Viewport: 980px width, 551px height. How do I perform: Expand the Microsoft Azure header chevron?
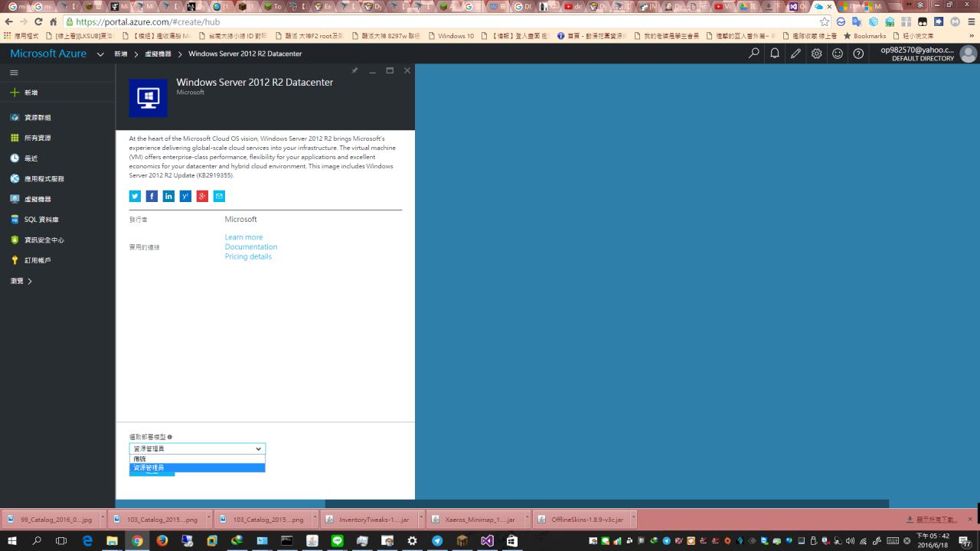[100, 54]
